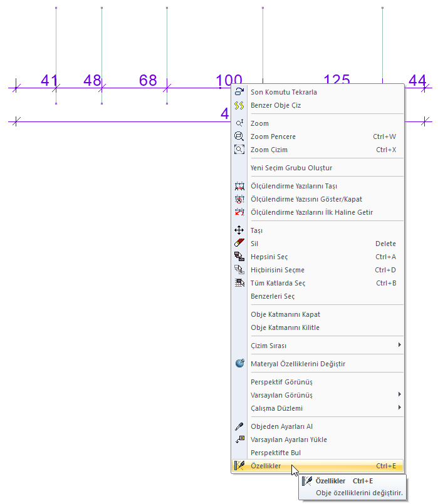Click the Delete shortcut text
438x504 pixels.
click(x=385, y=244)
